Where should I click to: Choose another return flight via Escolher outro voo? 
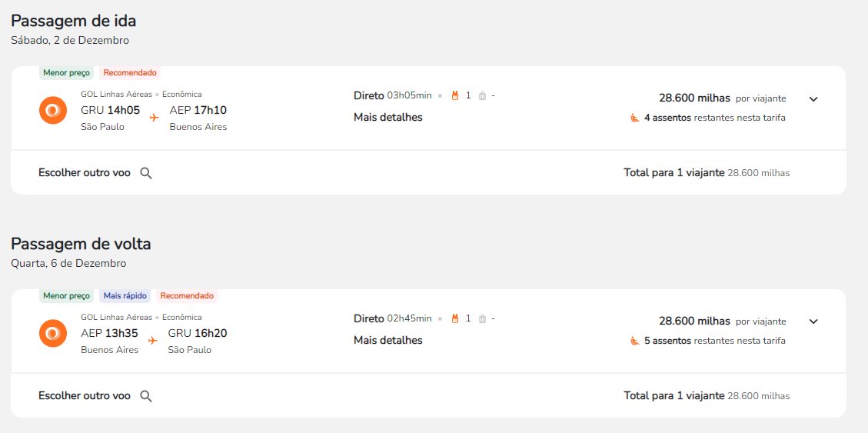[85, 396]
